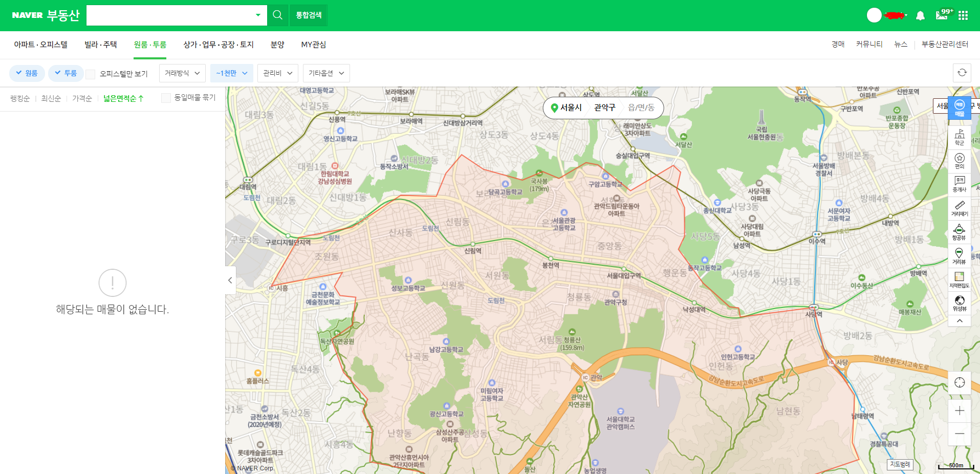Open 거리뷰 street view

960,256
